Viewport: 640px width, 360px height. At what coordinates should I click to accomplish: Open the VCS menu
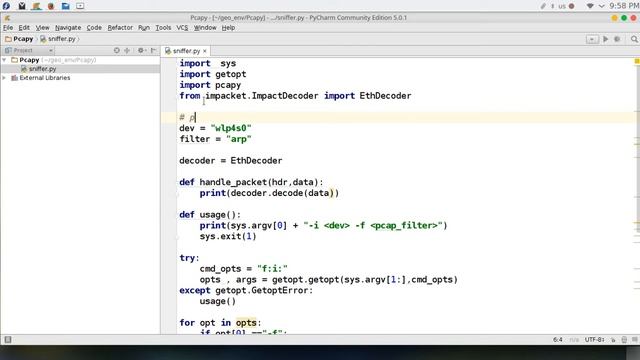pyautogui.click(x=182, y=28)
